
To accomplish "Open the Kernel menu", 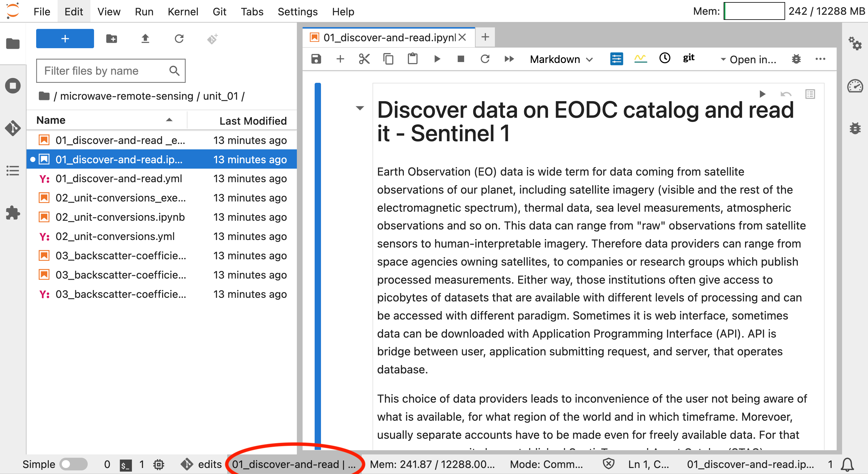I will [x=183, y=11].
